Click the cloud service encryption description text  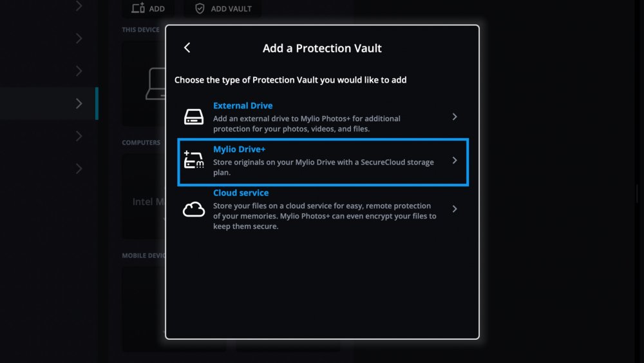(325, 216)
